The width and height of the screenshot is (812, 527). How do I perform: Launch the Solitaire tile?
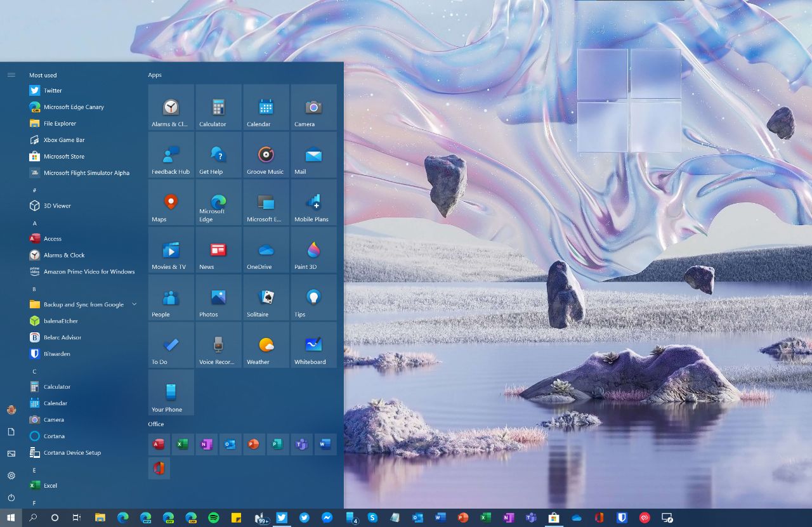266,297
